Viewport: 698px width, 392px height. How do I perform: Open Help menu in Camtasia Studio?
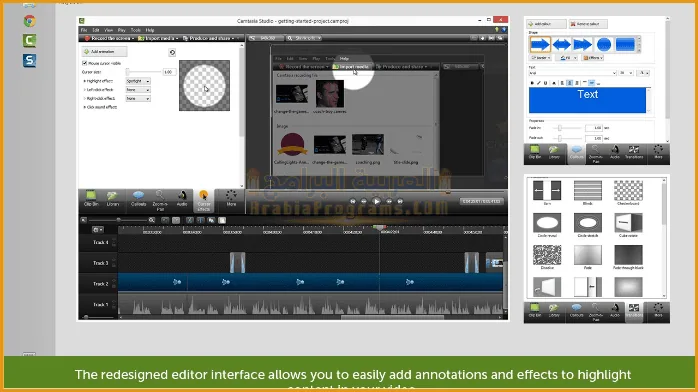click(150, 30)
